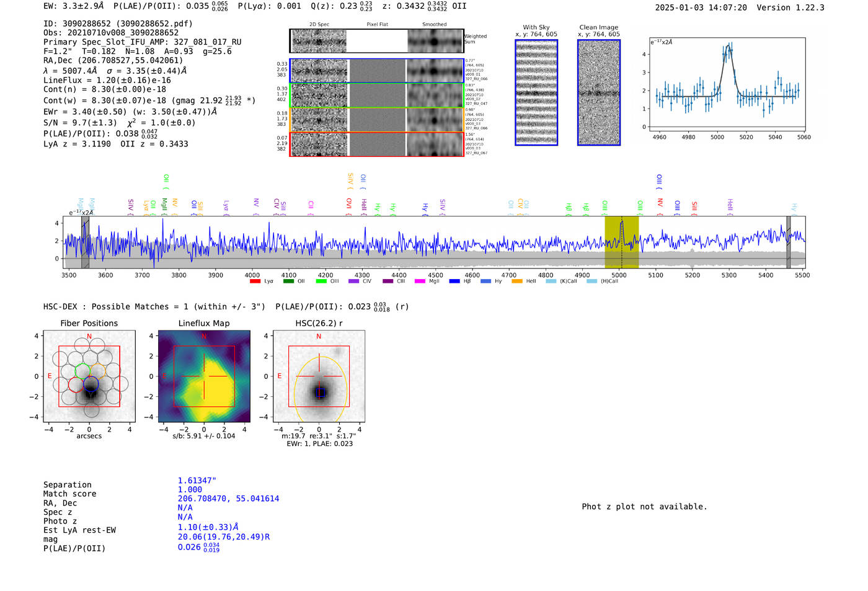The image size is (868, 591).
Task: Select the HSC-DEX Possible Matches heading
Action: click(154, 306)
